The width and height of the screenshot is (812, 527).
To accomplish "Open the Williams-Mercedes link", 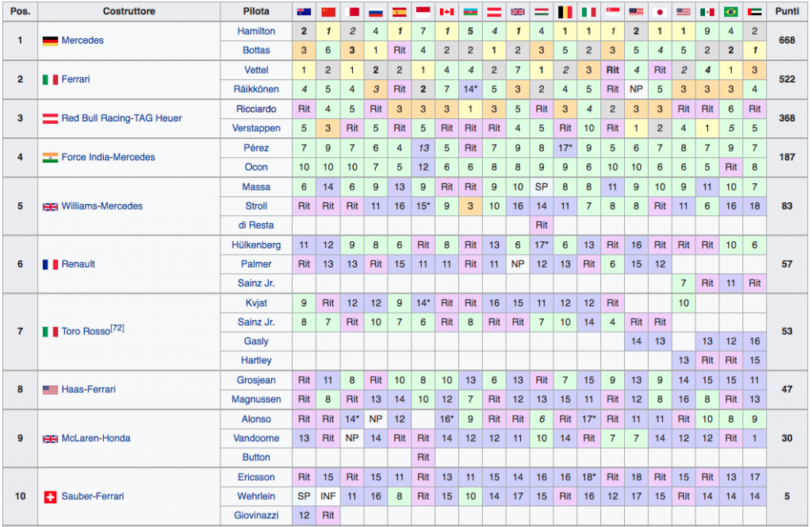I will [102, 206].
